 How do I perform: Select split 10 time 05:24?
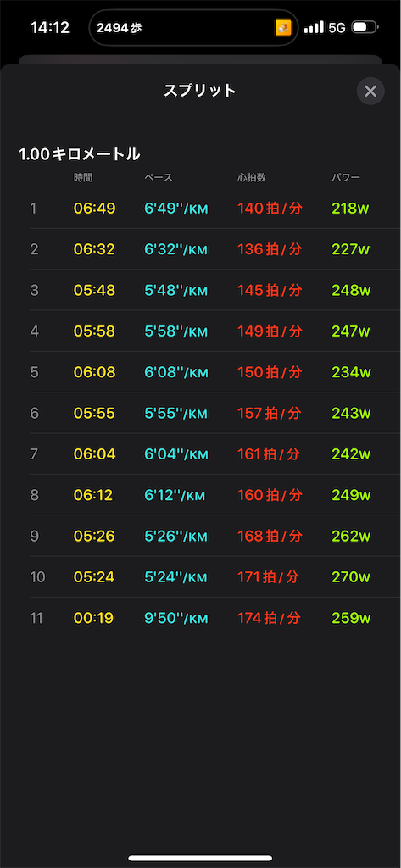tap(94, 577)
